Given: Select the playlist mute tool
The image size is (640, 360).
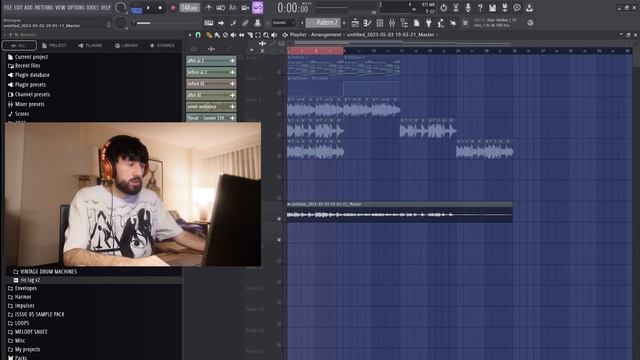Looking at the screenshot, I should (x=233, y=35).
